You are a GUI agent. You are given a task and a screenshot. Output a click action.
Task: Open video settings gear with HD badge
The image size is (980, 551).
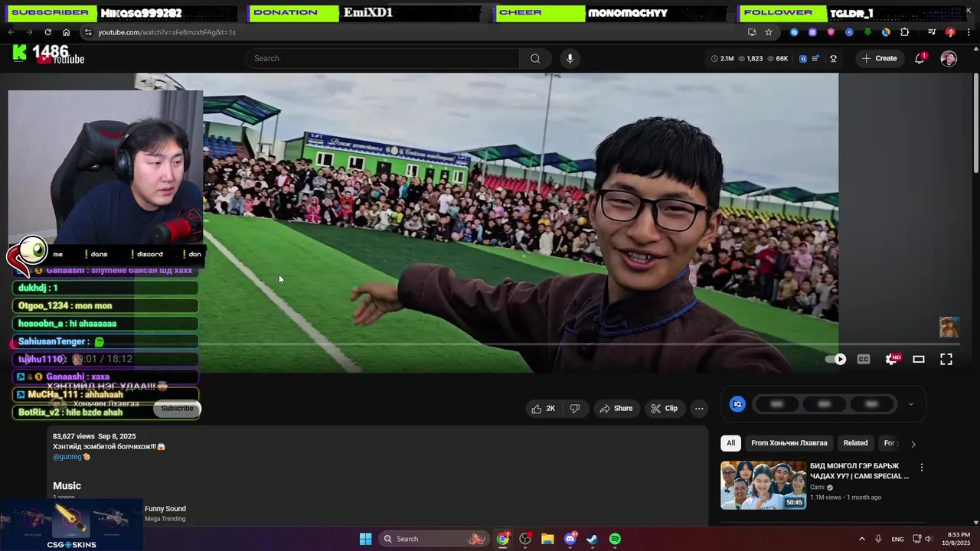point(892,359)
